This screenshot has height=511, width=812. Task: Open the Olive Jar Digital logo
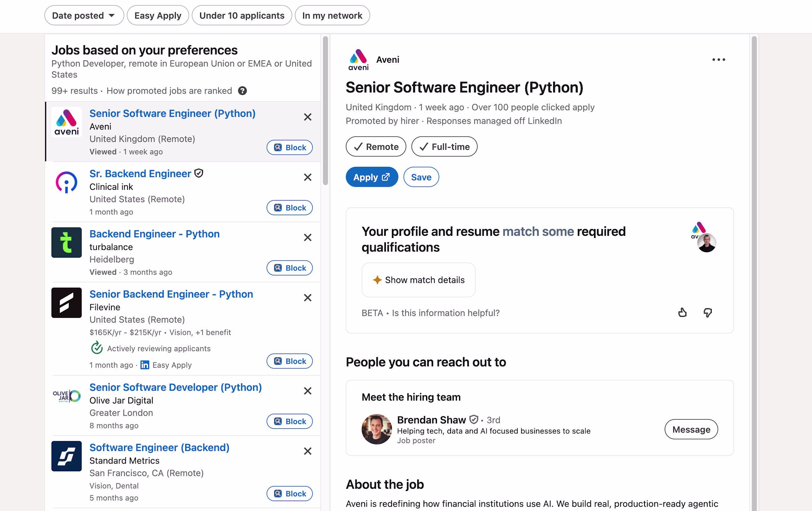pos(67,396)
